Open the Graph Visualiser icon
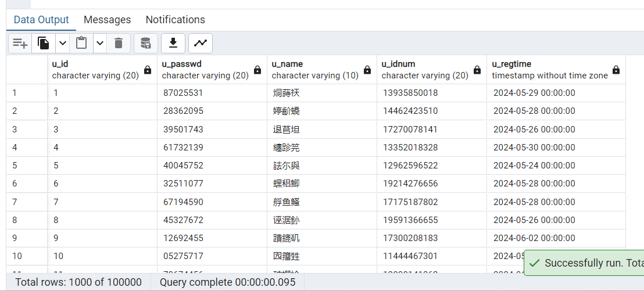 click(x=201, y=43)
